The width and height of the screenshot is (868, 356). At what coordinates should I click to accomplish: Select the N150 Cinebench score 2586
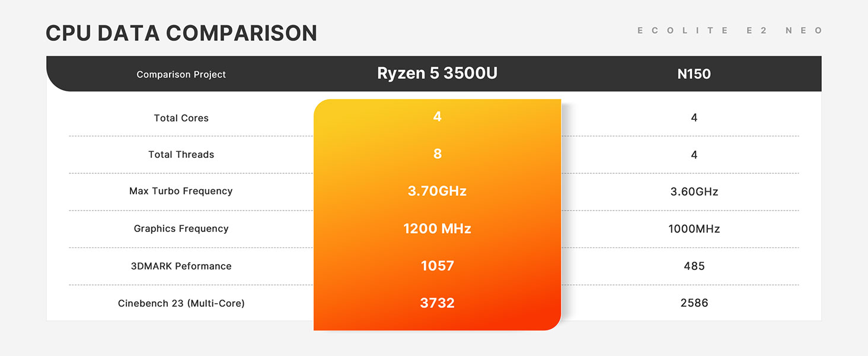coord(694,303)
